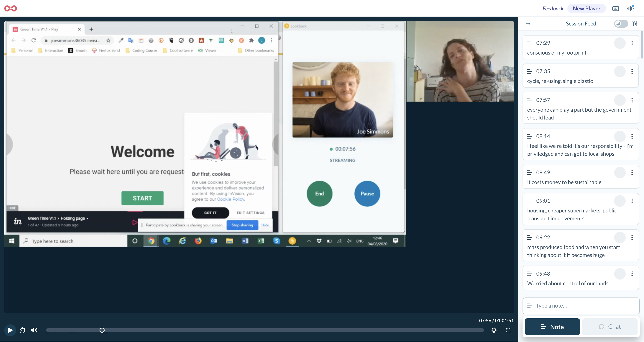Open options menu for the 09:48 note
This screenshot has height=342, width=644.
coord(632,274)
